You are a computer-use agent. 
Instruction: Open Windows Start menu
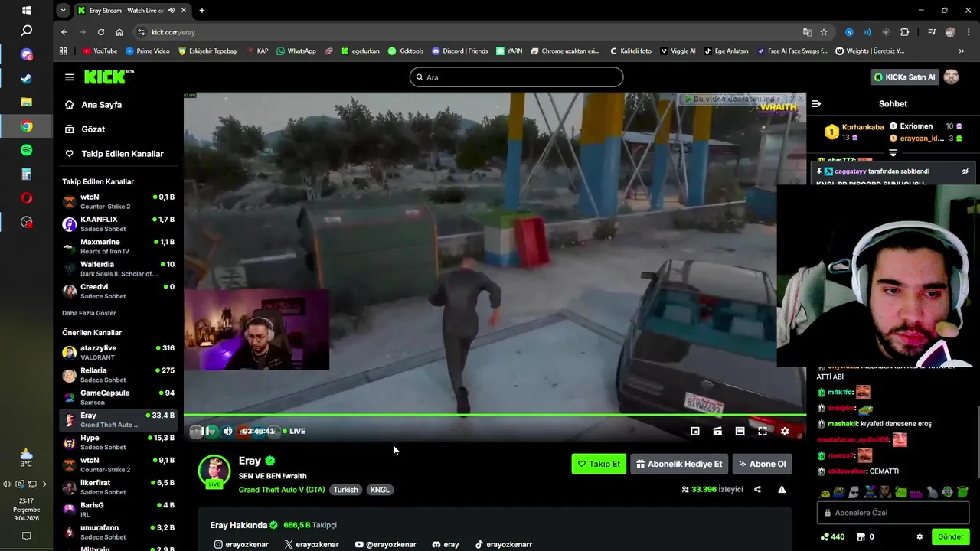tap(26, 11)
